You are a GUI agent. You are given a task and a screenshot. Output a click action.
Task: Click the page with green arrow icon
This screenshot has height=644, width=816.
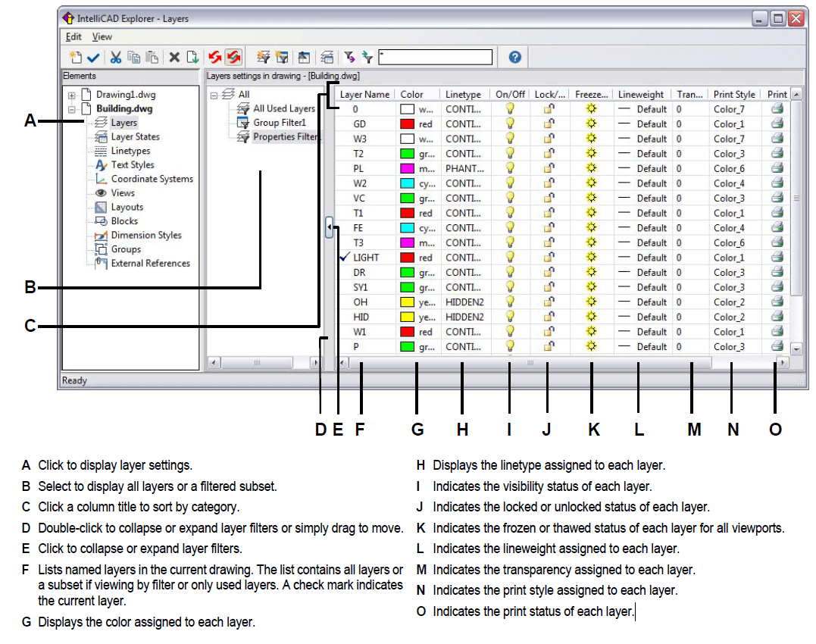click(x=192, y=58)
